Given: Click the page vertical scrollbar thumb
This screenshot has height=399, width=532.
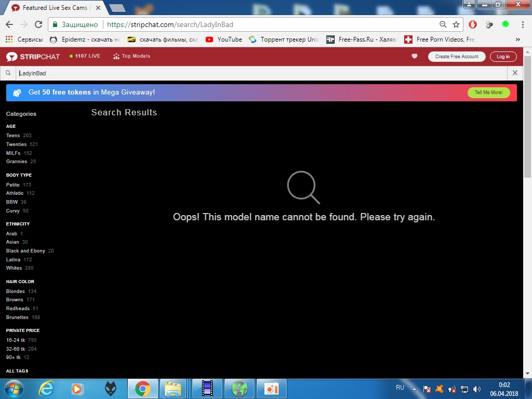Looking at the screenshot, I should point(527,116).
